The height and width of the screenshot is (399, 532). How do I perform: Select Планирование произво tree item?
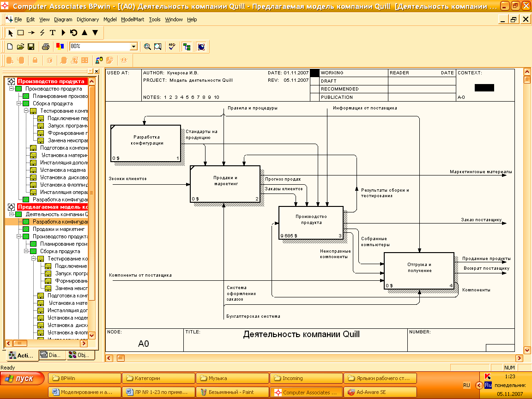(60, 96)
